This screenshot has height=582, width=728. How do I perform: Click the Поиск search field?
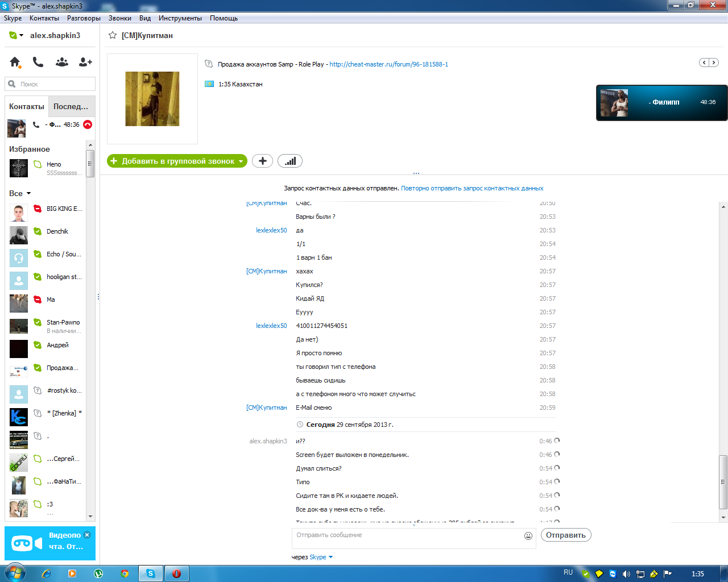click(50, 84)
